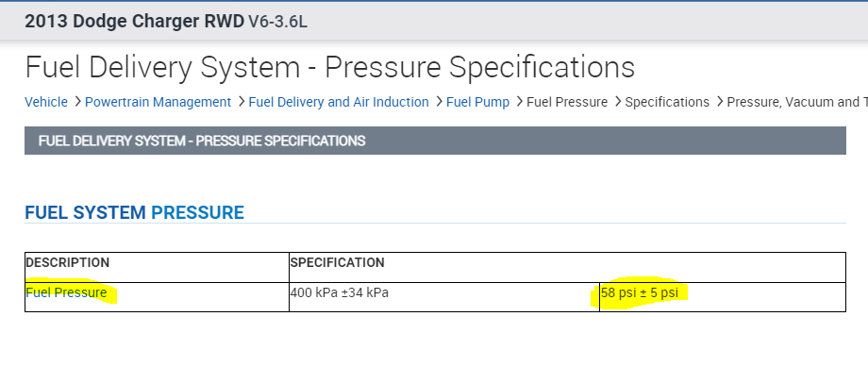The height and width of the screenshot is (383, 868).
Task: Click the chevron before Powertrain Management
Action: pos(77,102)
